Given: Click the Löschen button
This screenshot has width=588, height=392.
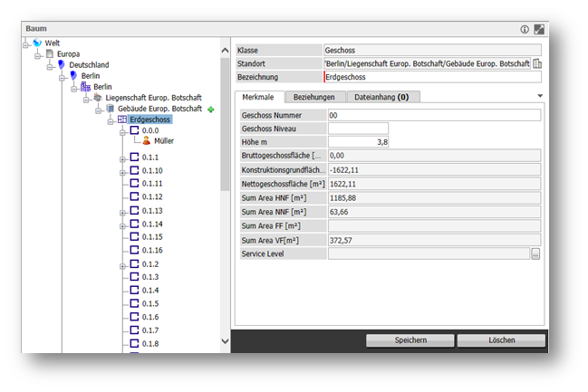Looking at the screenshot, I should click(x=501, y=340).
